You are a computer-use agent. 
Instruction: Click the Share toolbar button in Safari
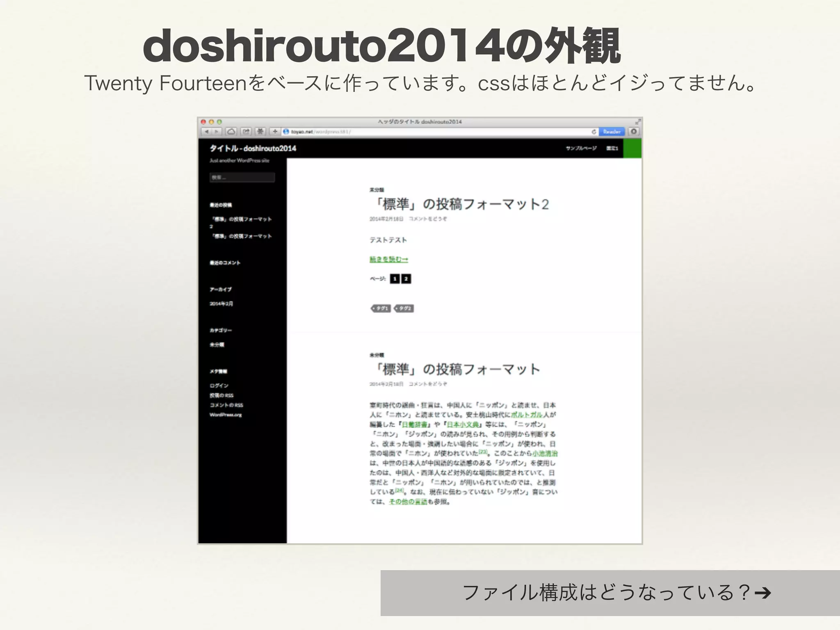tap(246, 132)
